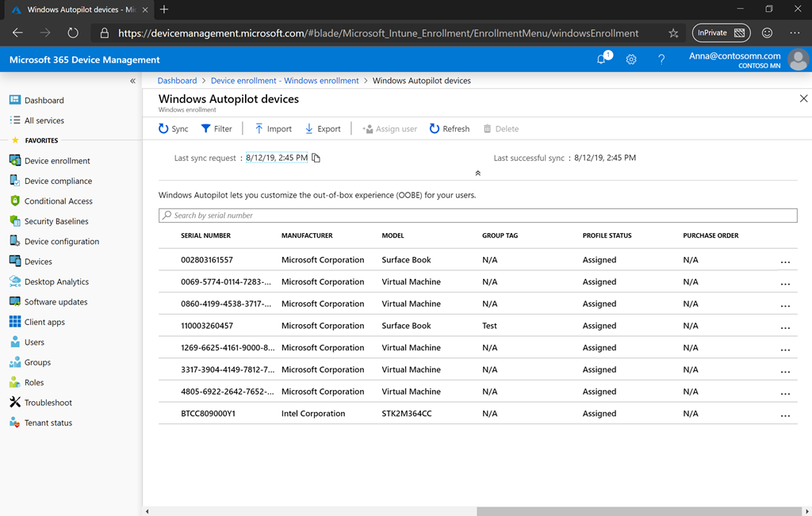
Task: Collapse the navigation sidebar with the chevron
Action: point(133,80)
